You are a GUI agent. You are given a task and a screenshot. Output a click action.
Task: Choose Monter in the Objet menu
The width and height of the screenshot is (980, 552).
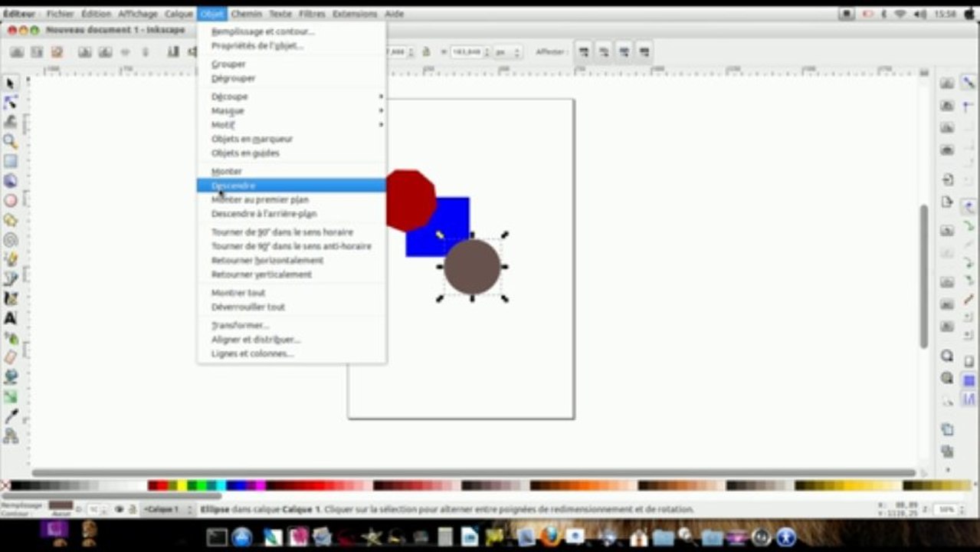pyautogui.click(x=291, y=171)
